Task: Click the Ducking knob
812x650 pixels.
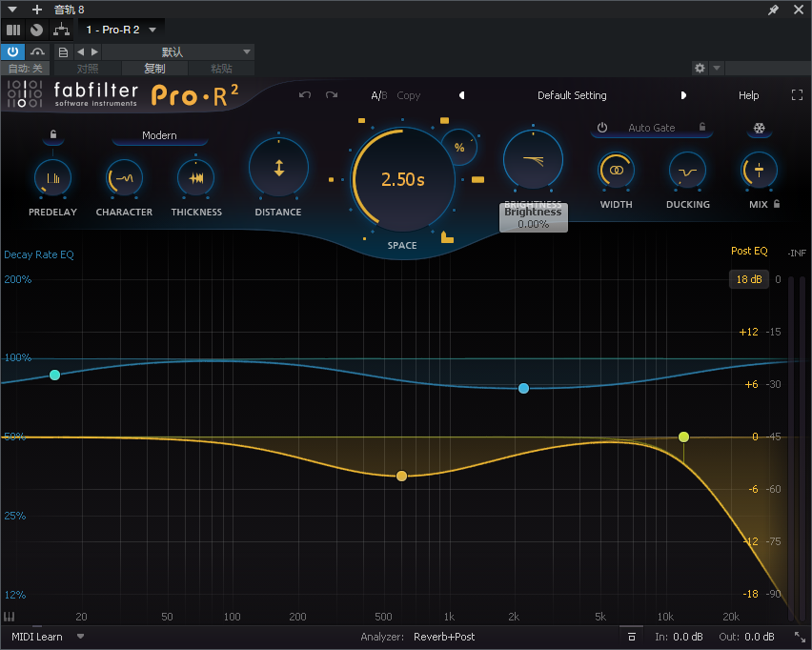Action: pyautogui.click(x=688, y=171)
